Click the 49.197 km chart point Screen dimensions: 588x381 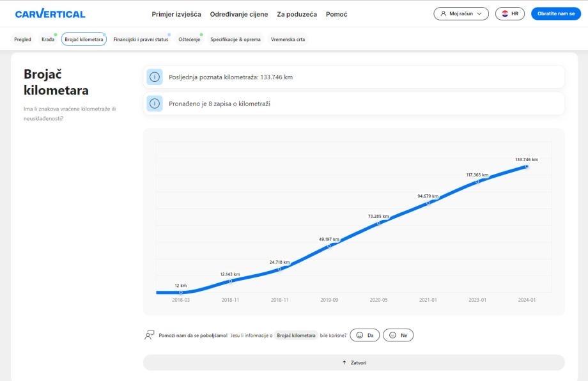pyautogui.click(x=329, y=246)
